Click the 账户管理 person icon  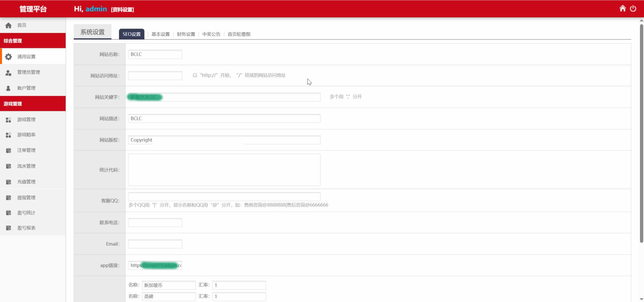point(8,88)
